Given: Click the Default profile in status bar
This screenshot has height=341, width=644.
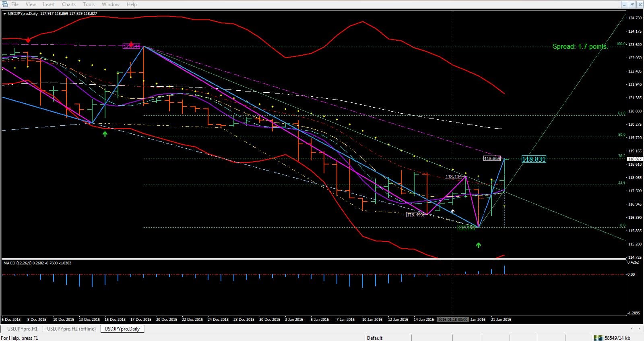Looking at the screenshot, I should point(374,338).
